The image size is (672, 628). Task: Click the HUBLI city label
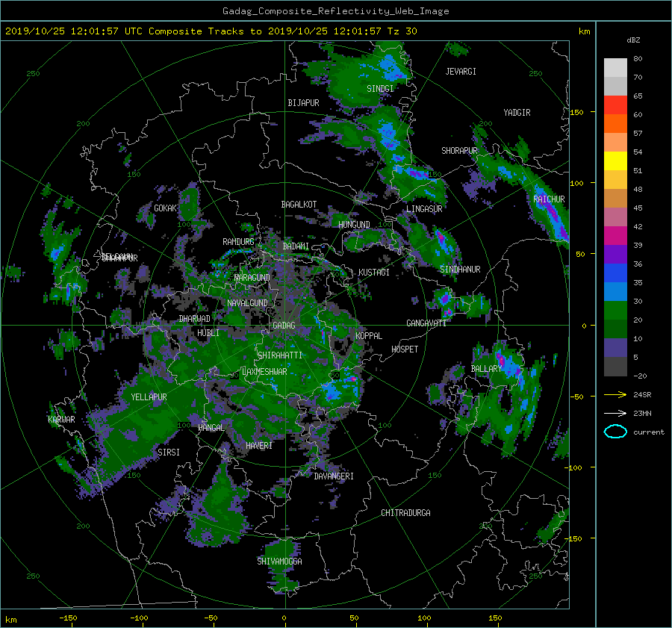208,332
